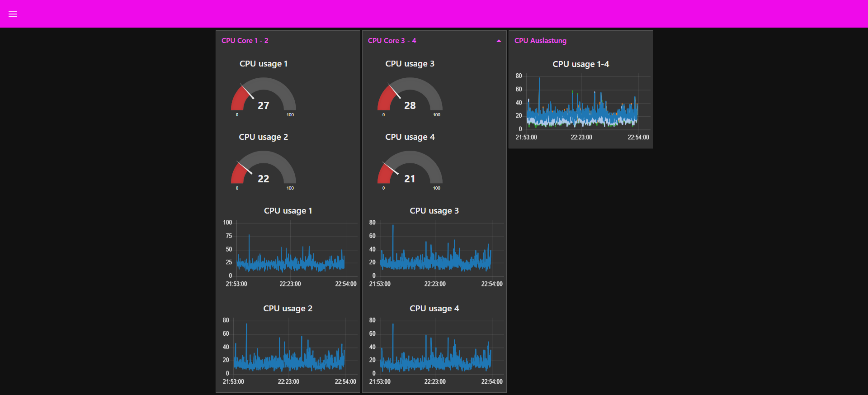The height and width of the screenshot is (395, 868).
Task: Click the CPU usage 1 gauge dial
Action: pos(264,94)
